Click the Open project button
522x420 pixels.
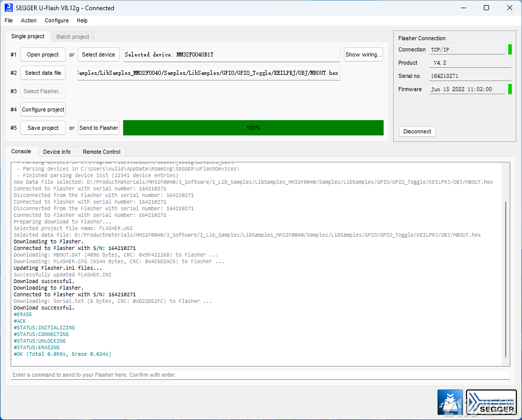(x=43, y=54)
